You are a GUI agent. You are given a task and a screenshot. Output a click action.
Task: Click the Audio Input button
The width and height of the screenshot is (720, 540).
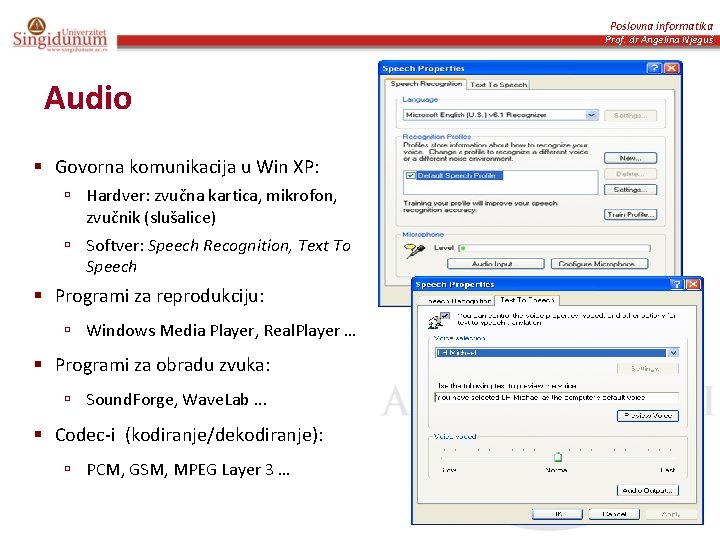495,264
